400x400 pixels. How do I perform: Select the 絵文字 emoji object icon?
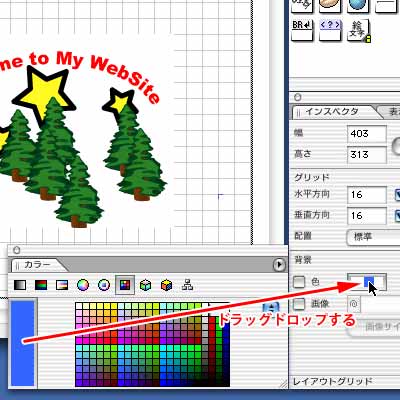click(x=359, y=31)
